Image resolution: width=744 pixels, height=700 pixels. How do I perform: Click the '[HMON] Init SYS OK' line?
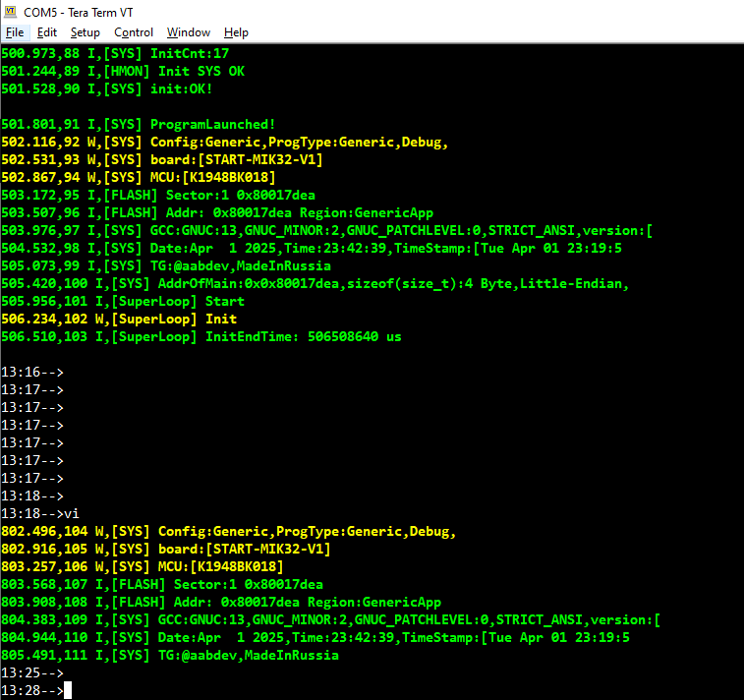click(123, 71)
